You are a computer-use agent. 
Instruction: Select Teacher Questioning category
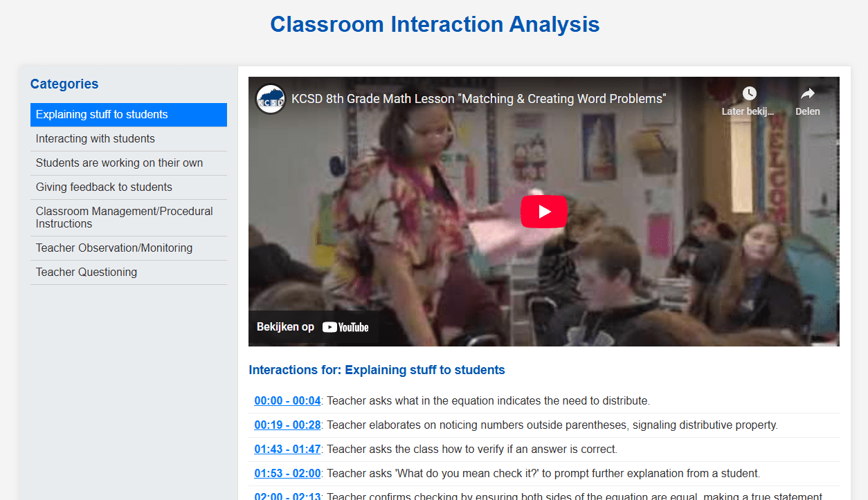pyautogui.click(x=129, y=272)
